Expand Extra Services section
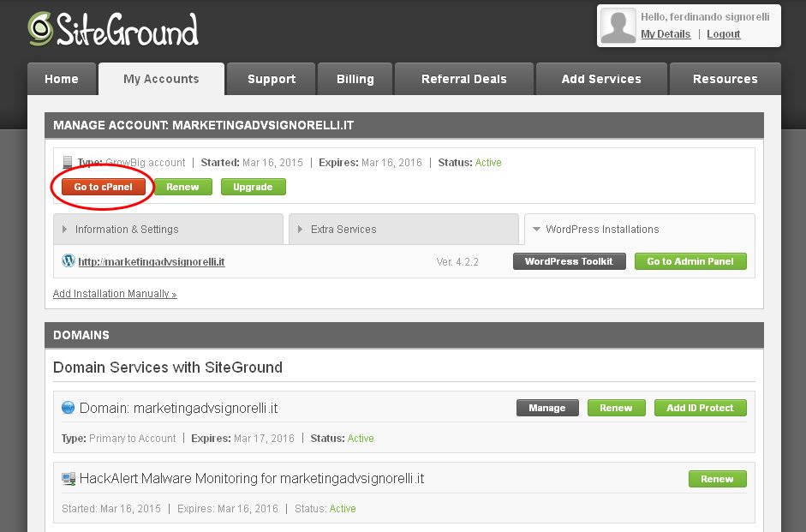 [x=403, y=230]
